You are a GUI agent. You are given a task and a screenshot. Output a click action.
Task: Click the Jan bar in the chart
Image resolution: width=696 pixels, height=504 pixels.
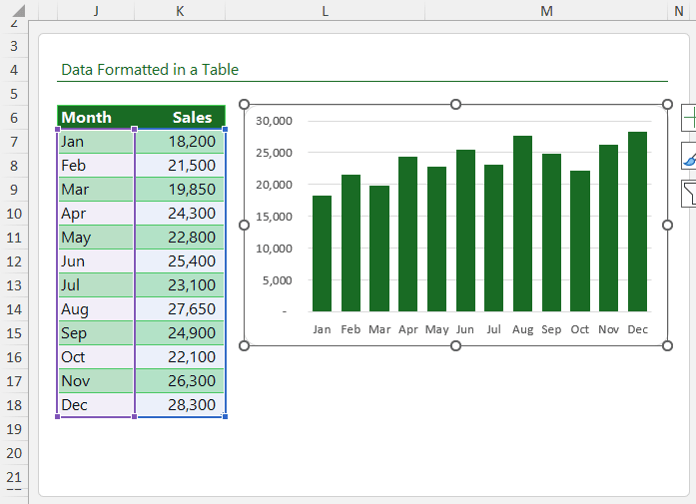tap(322, 254)
